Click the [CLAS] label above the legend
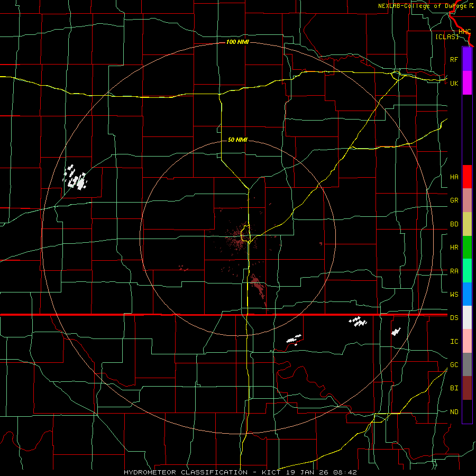476x476 pixels. (x=447, y=36)
